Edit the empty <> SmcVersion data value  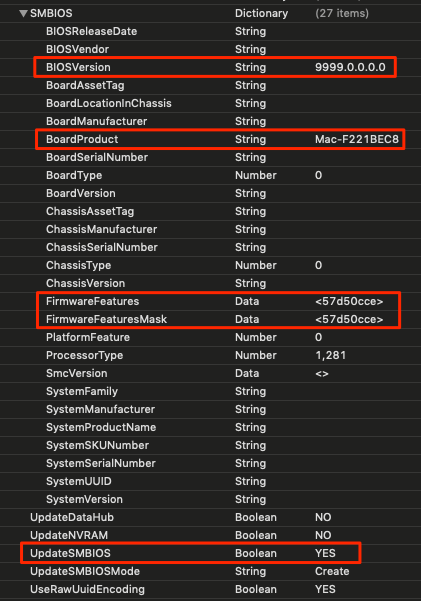click(x=322, y=374)
